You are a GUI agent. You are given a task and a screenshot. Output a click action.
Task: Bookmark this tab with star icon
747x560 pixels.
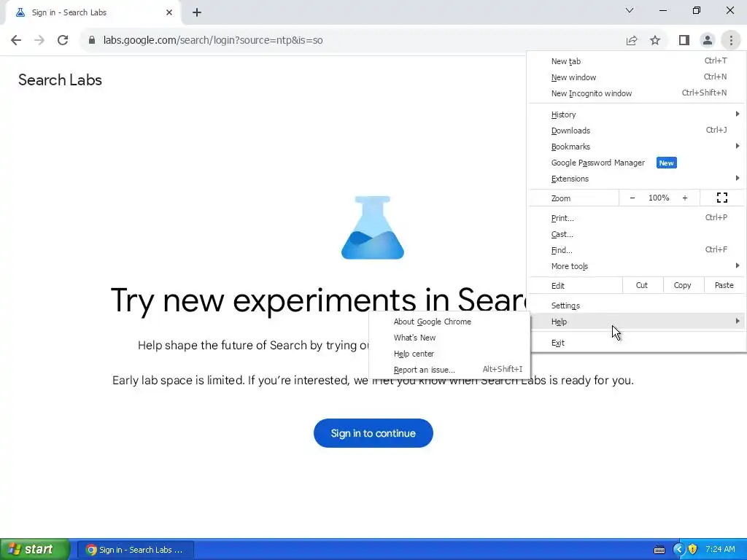(655, 40)
